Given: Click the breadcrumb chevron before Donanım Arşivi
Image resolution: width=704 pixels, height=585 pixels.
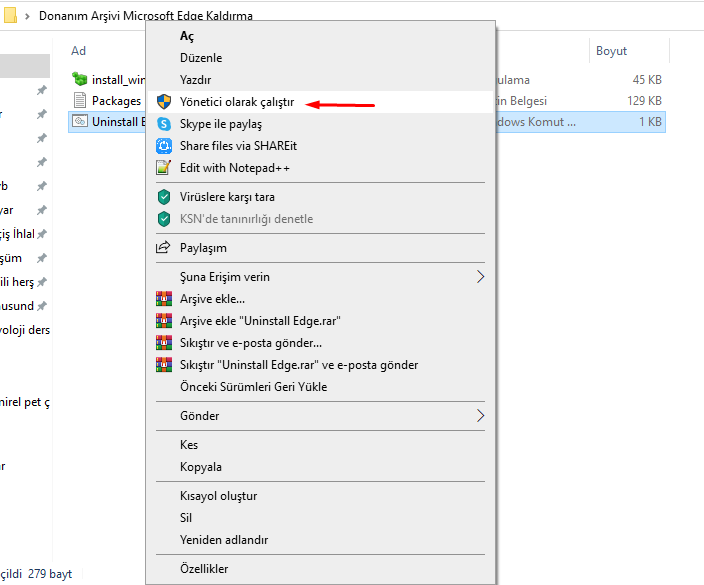Looking at the screenshot, I should 25,16.
